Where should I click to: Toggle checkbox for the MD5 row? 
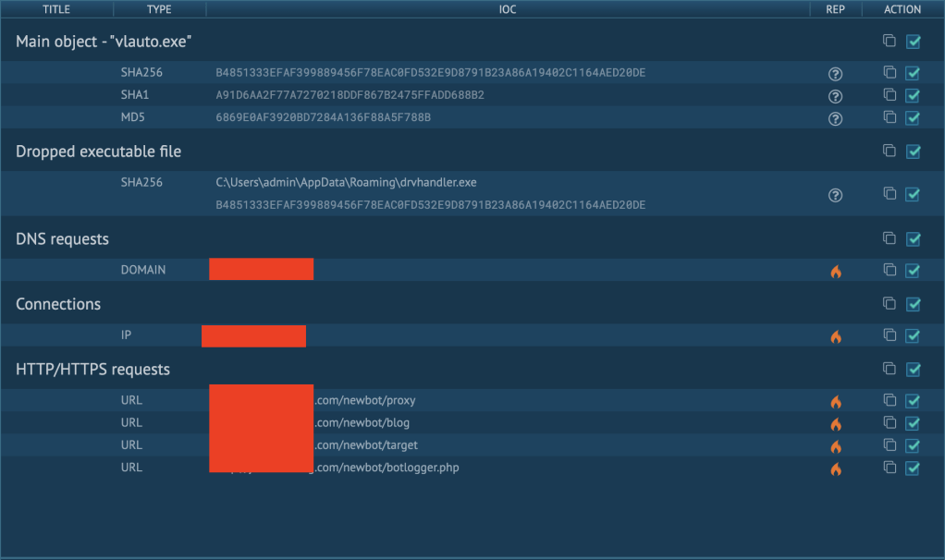point(914,117)
